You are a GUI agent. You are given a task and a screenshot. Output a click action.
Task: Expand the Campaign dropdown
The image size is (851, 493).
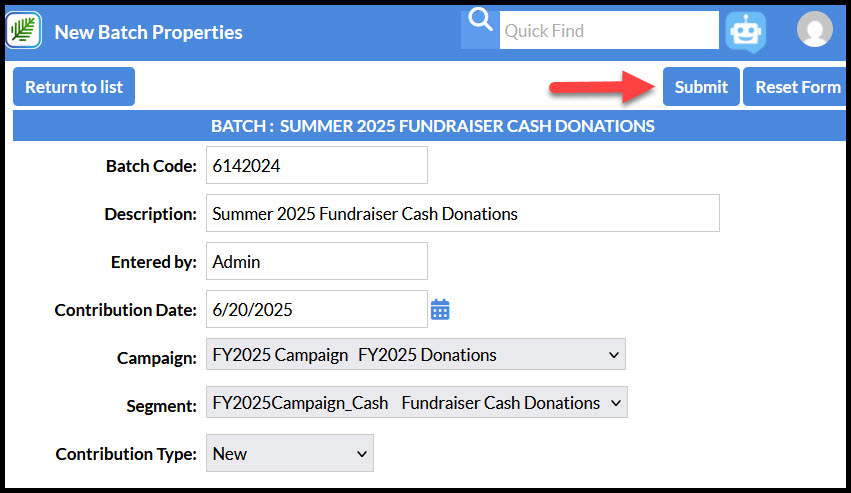click(416, 355)
